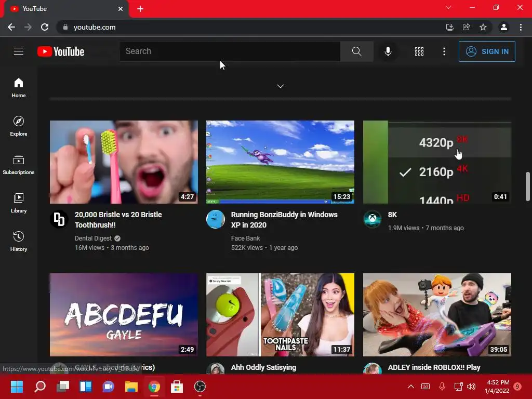Click the 8K video's channel avatar
The height and width of the screenshot is (399, 532).
(x=372, y=219)
